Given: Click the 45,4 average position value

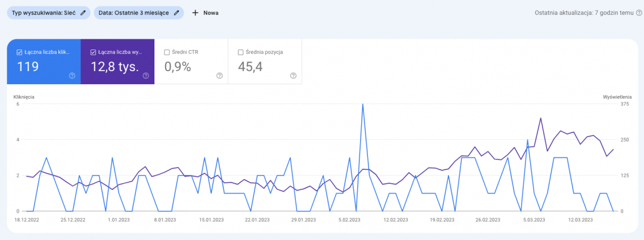Looking at the screenshot, I should coord(250,67).
